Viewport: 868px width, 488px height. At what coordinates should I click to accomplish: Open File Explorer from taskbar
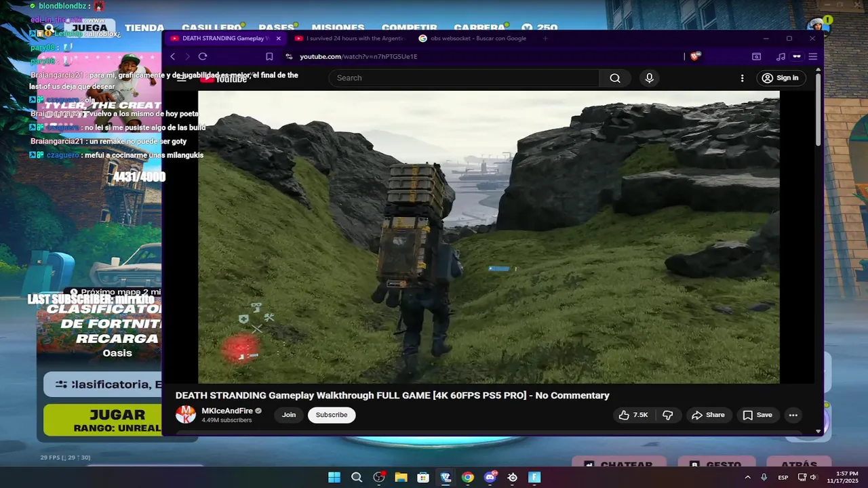click(x=401, y=477)
